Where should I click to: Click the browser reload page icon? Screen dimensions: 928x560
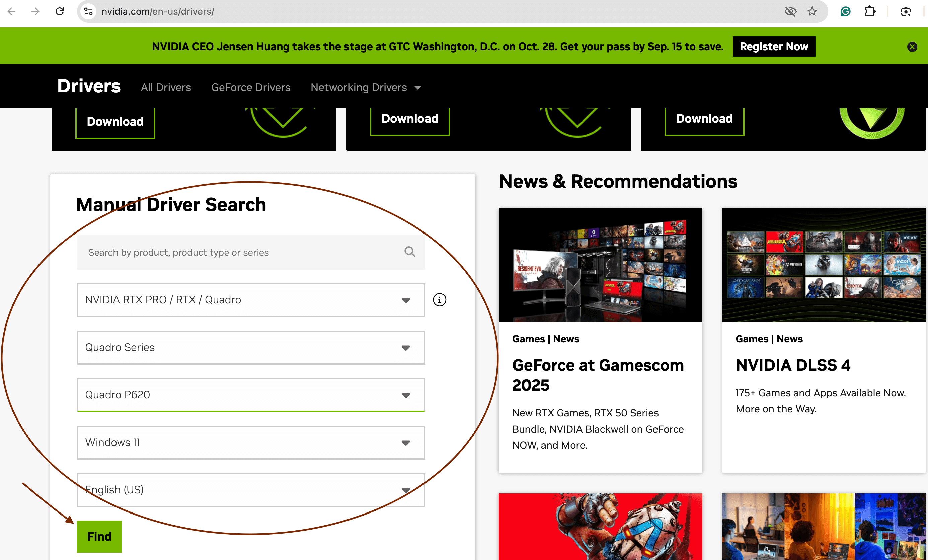coord(60,11)
